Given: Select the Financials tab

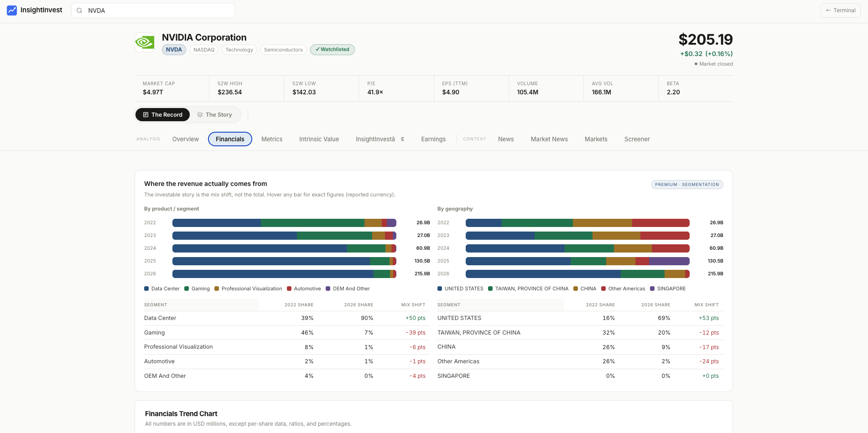Looking at the screenshot, I should [230, 139].
